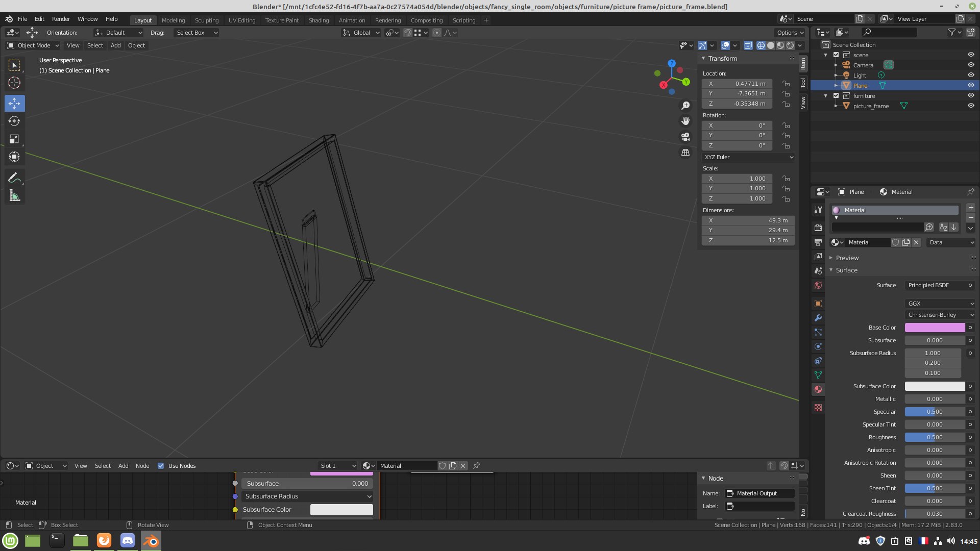Switch to the Shading workspace tab

(318, 20)
